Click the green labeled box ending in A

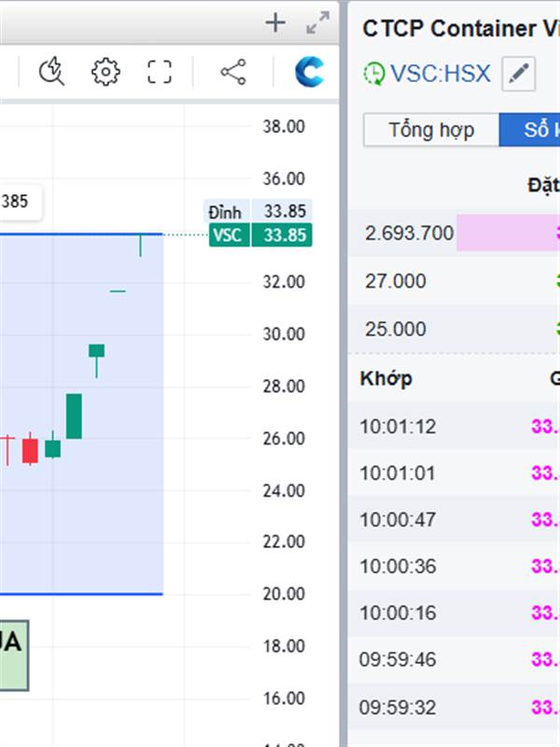click(14, 655)
